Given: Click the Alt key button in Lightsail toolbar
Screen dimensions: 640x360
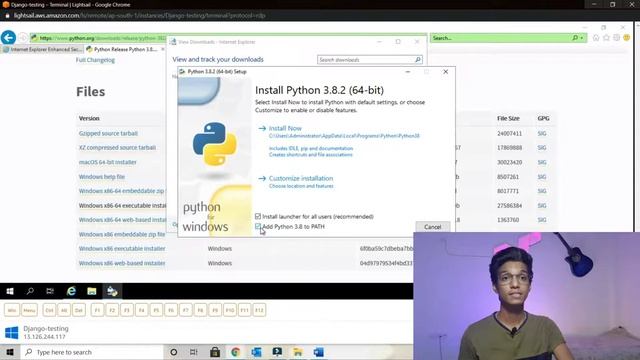Looking at the screenshot, I should pos(64,310).
